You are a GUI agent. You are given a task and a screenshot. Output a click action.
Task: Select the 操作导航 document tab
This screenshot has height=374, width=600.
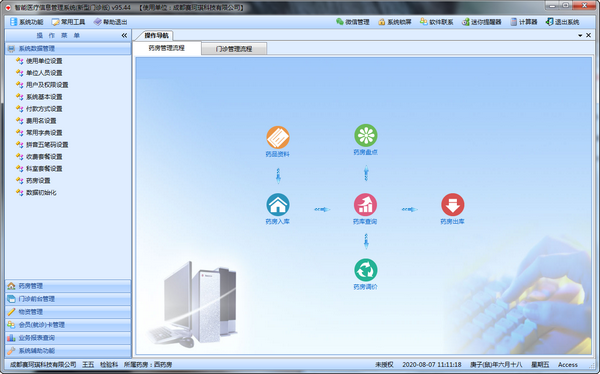pyautogui.click(x=156, y=36)
